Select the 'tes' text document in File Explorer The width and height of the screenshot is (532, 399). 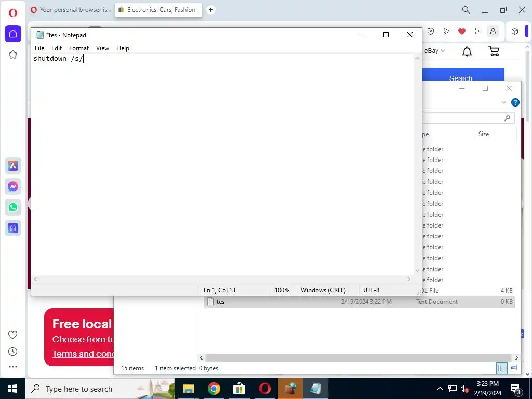pos(360,302)
